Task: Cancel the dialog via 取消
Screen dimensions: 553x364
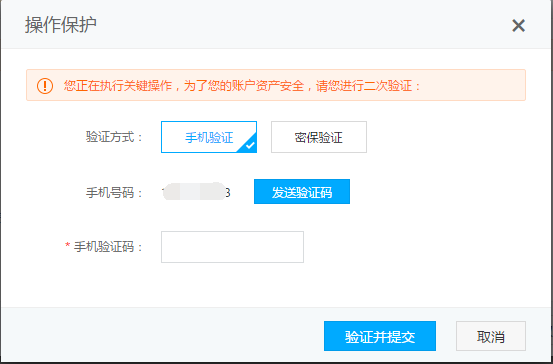Action: coord(491,336)
